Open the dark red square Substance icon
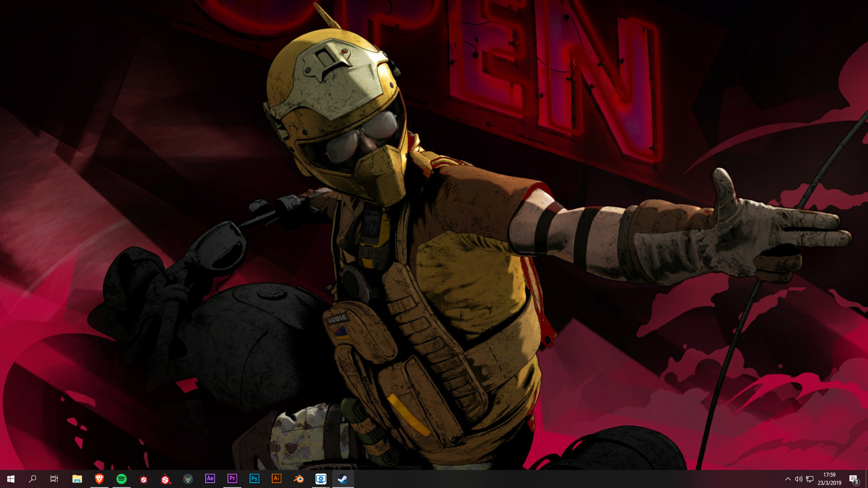 coord(144,479)
